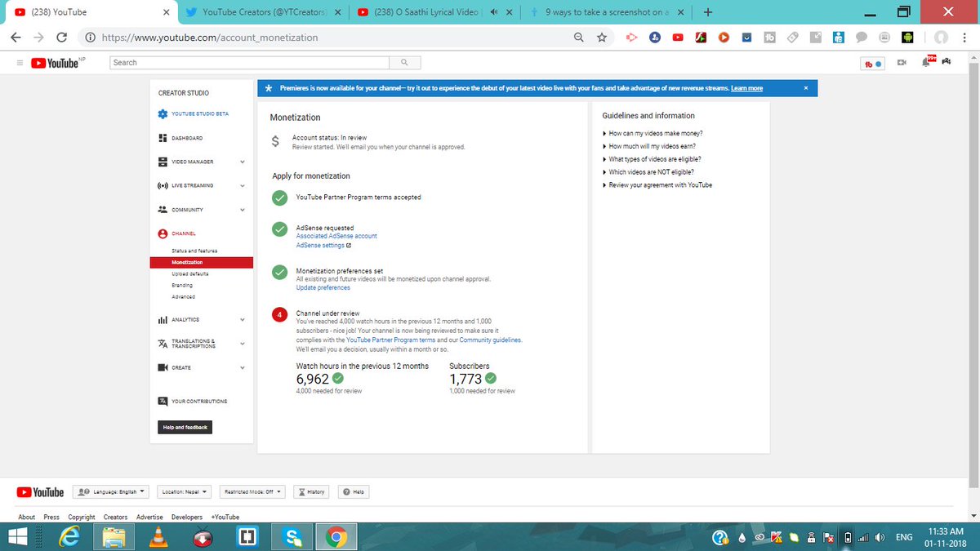The width and height of the screenshot is (980, 551).
Task: Click the TubeBuddy icon in the YouTube header
Action: pos(874,63)
